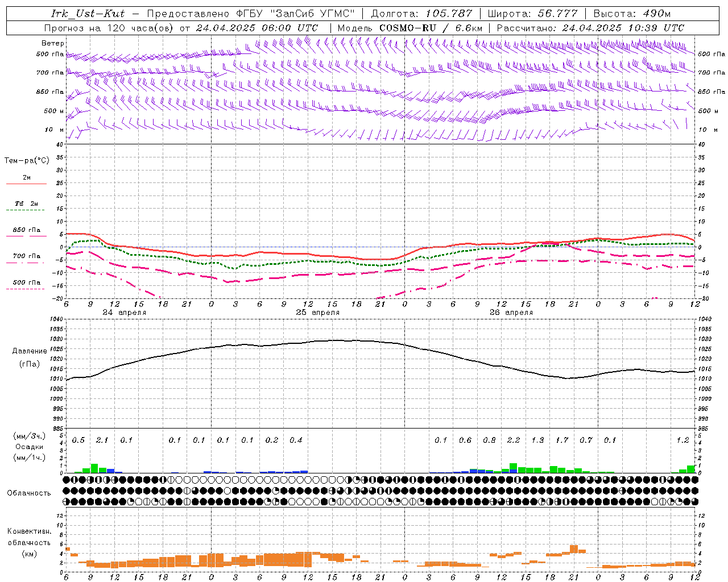Screen dimensions: 728x582
Task: Click the Облачность cloud cover label
Action: (29, 493)
